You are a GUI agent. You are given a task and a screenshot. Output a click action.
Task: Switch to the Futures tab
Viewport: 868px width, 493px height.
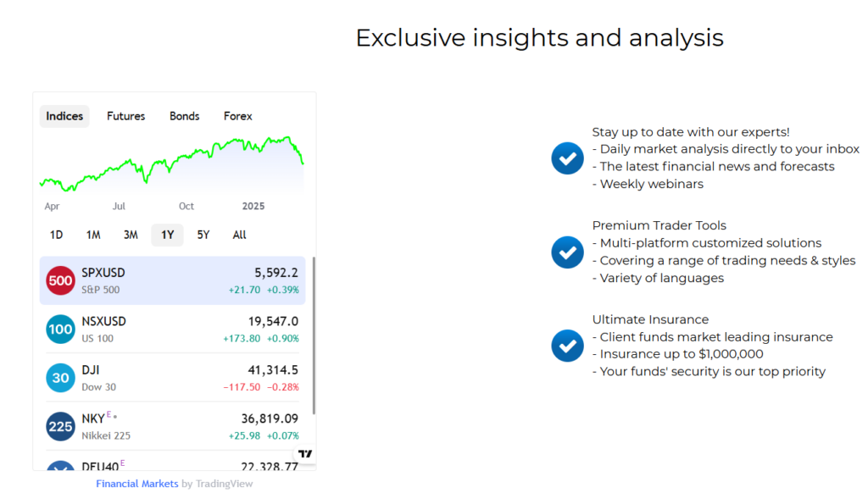(x=125, y=116)
